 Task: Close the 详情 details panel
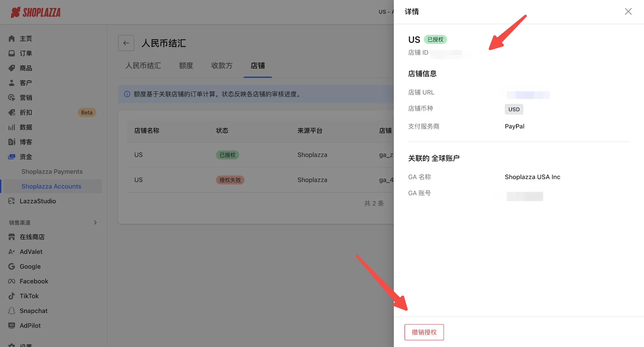[x=628, y=12]
